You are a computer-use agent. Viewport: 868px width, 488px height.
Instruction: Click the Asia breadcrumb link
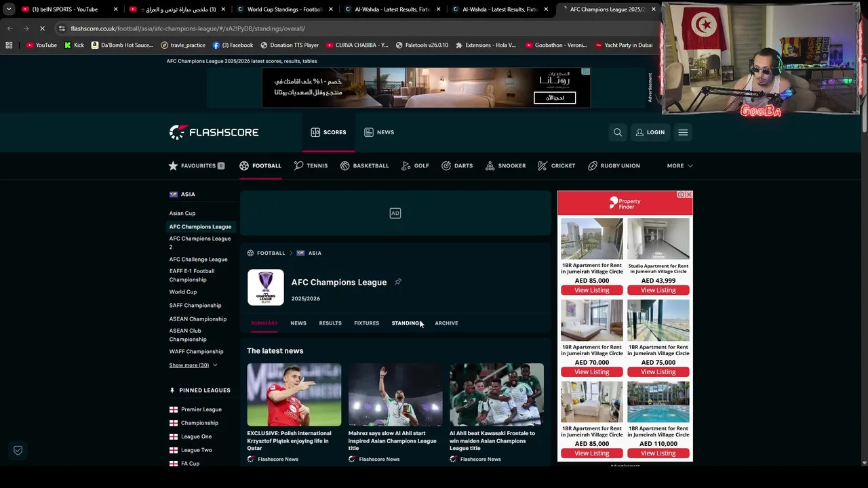(x=315, y=253)
